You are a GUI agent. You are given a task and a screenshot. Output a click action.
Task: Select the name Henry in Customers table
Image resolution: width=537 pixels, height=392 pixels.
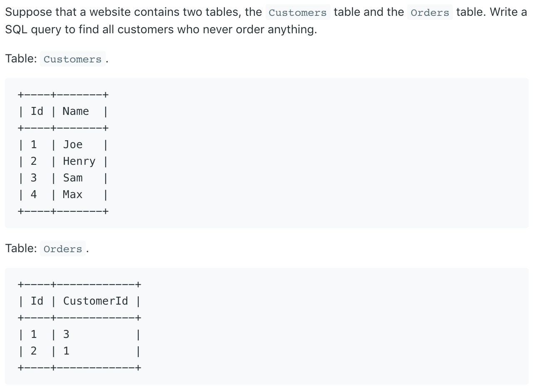pos(79,161)
